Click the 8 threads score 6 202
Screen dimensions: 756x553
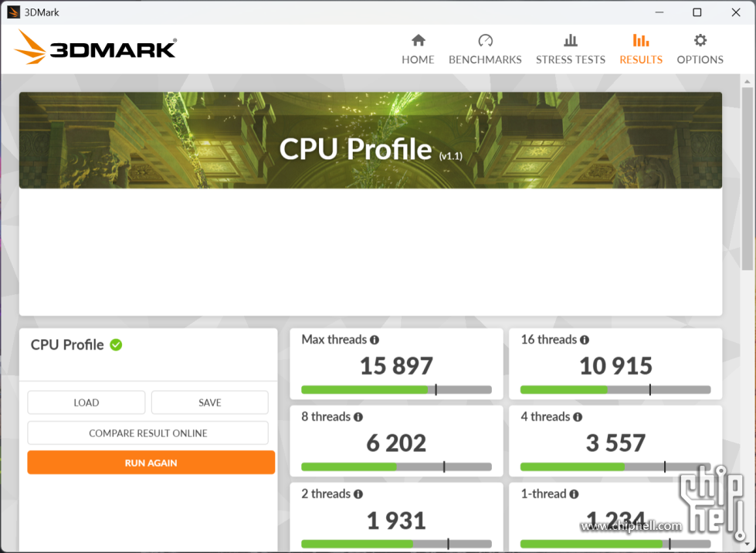(x=396, y=443)
